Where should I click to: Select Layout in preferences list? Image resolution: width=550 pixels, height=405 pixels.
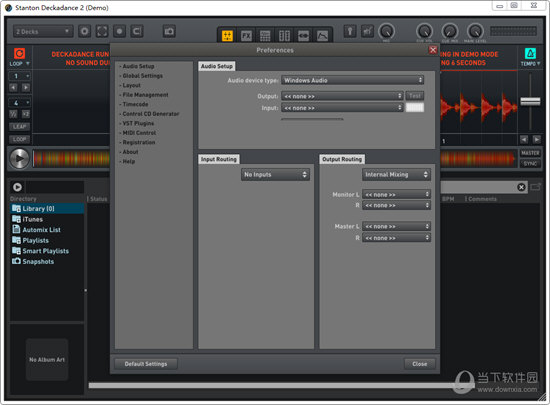tap(132, 85)
